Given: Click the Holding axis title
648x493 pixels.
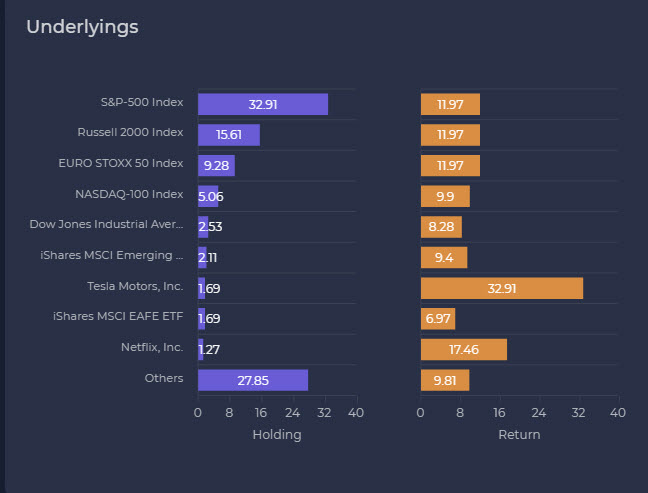Looking at the screenshot, I should pos(276,435).
